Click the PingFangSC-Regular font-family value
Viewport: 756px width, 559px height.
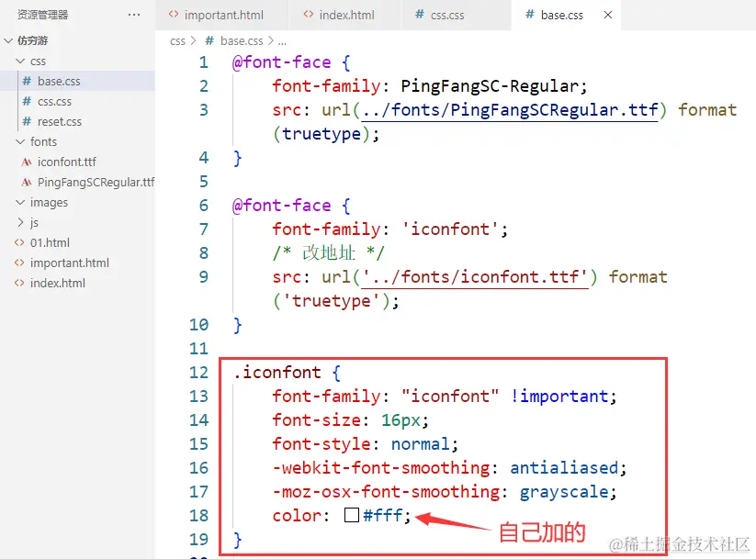489,86
